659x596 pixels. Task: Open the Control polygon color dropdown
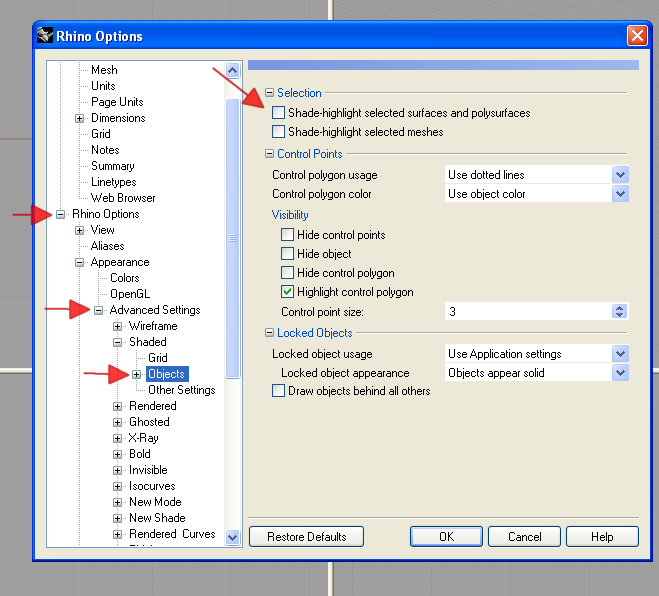pyautogui.click(x=620, y=194)
